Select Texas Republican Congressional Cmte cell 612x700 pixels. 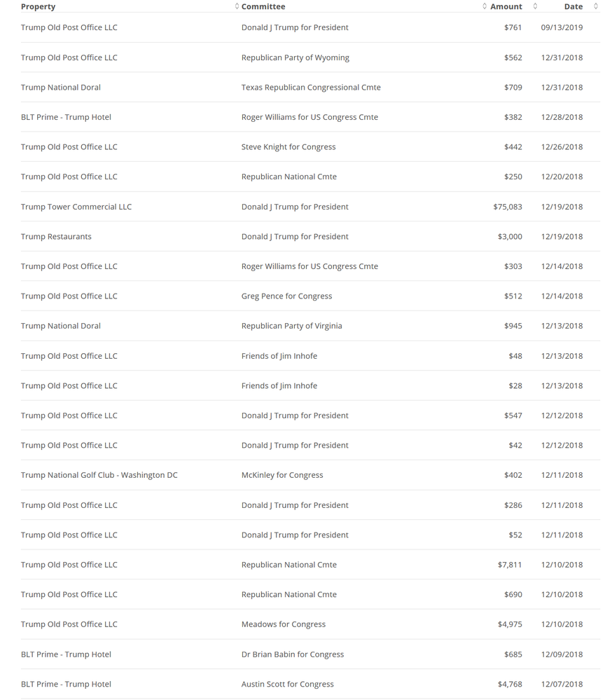pos(311,88)
